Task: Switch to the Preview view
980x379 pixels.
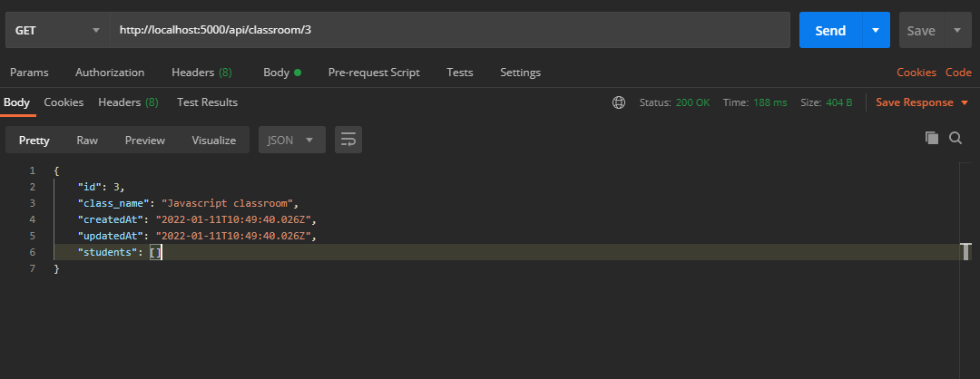Action: 145,141
